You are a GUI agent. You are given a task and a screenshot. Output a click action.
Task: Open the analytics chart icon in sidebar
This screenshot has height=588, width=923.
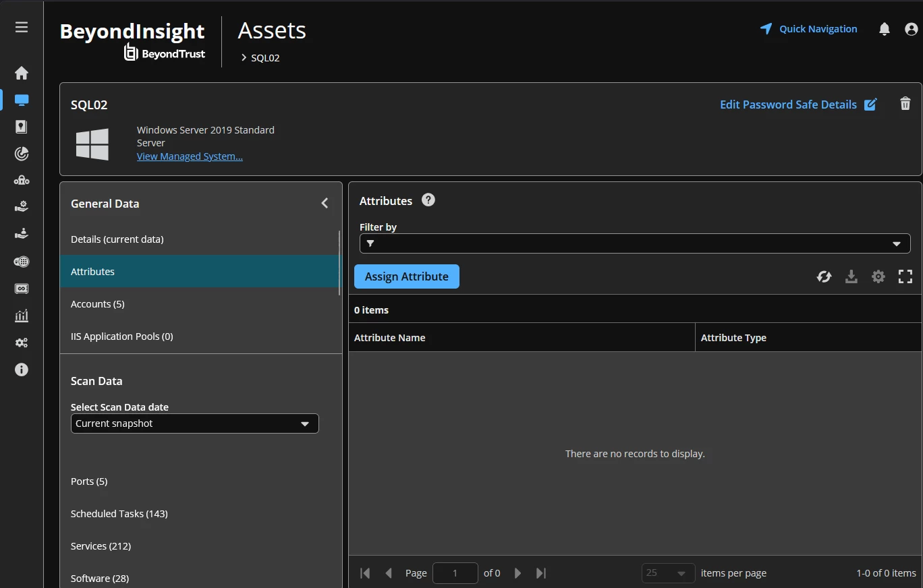click(22, 316)
